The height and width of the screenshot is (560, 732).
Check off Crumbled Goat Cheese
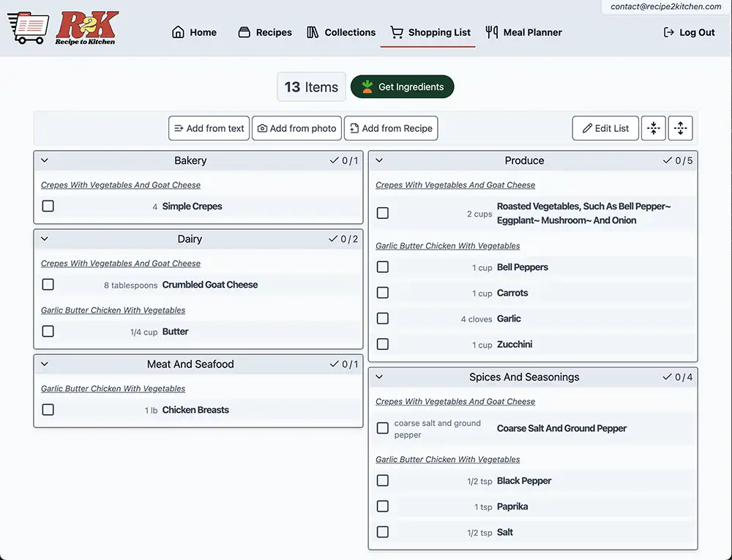[48, 285]
